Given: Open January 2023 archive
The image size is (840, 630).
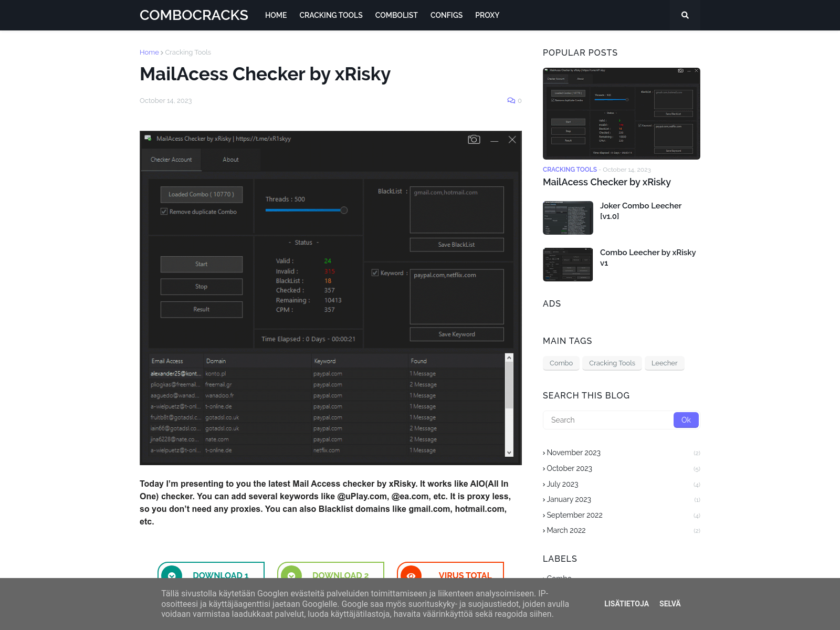Looking at the screenshot, I should tap(569, 499).
